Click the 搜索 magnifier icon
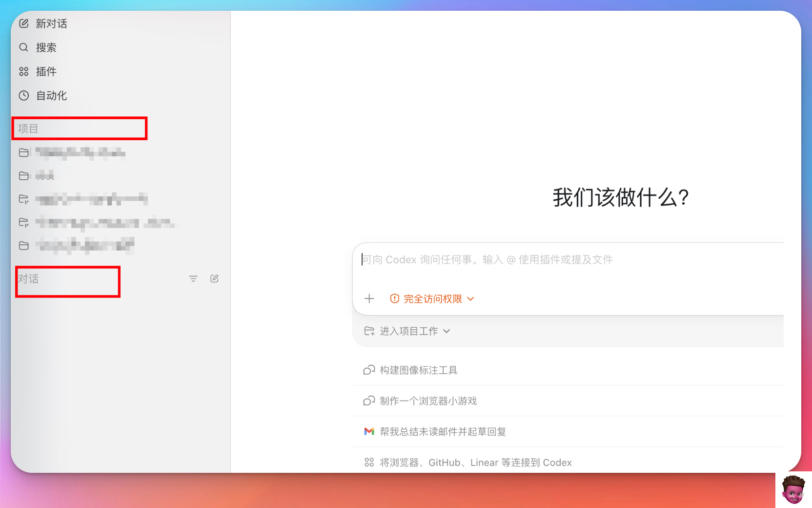 pyautogui.click(x=24, y=47)
